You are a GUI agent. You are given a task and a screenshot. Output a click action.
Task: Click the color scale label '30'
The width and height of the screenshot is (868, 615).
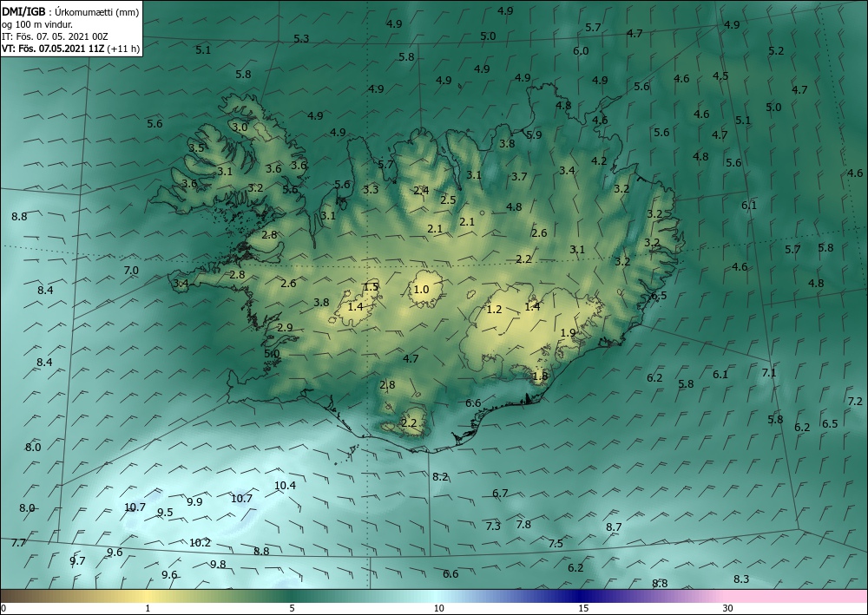727,609
